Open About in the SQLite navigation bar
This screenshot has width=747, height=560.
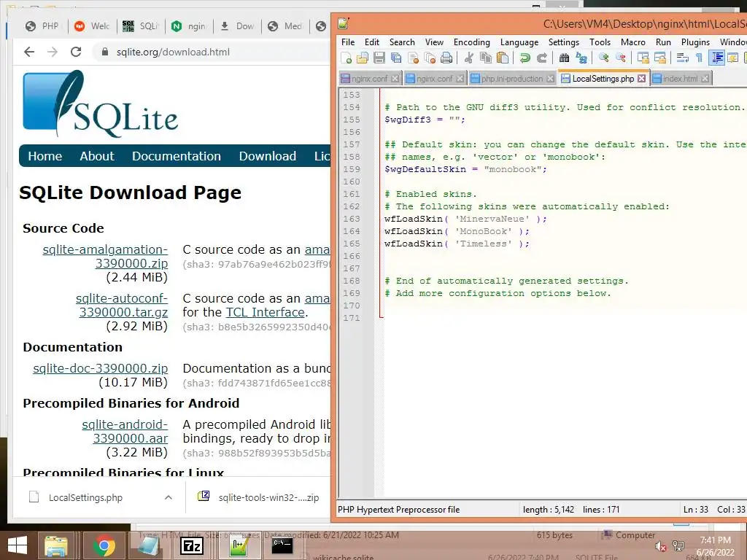(x=97, y=156)
